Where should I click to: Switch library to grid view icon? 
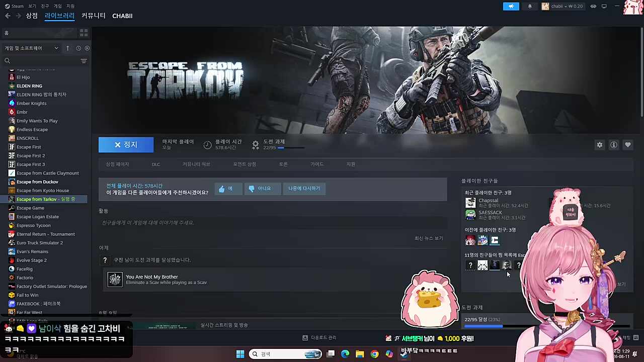point(84,33)
